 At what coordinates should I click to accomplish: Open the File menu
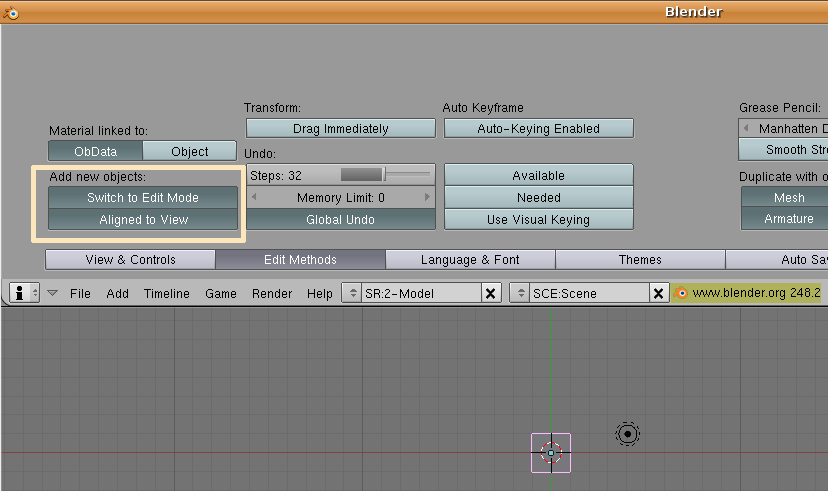80,293
